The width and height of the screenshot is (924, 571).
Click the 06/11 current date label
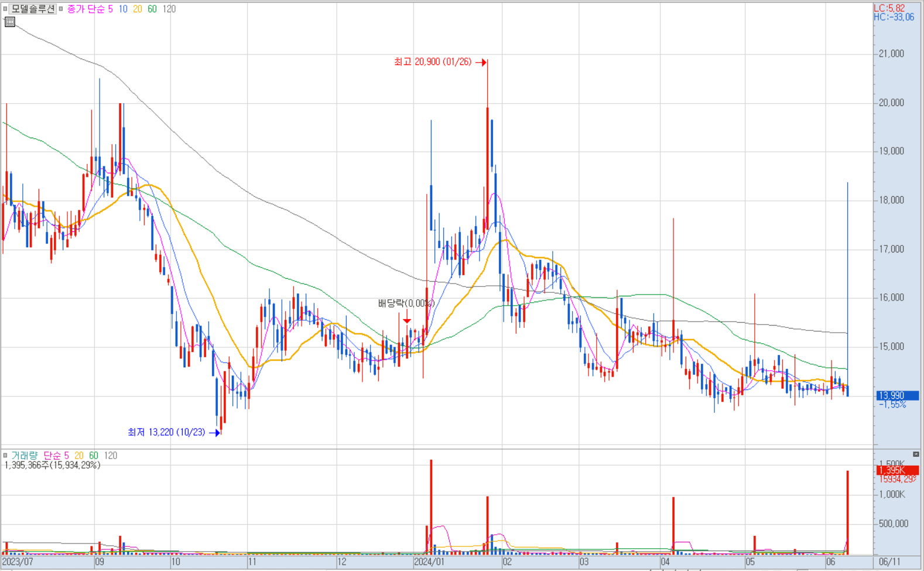(x=889, y=562)
